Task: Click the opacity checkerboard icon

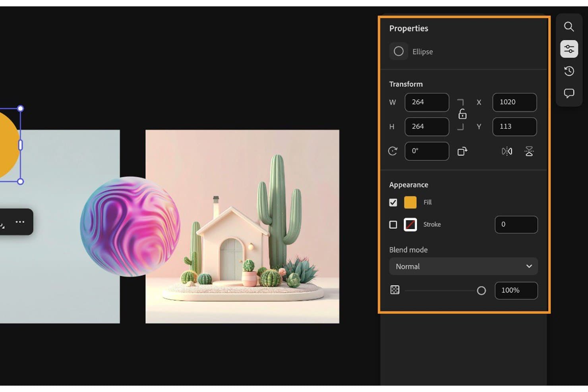Action: (x=395, y=290)
